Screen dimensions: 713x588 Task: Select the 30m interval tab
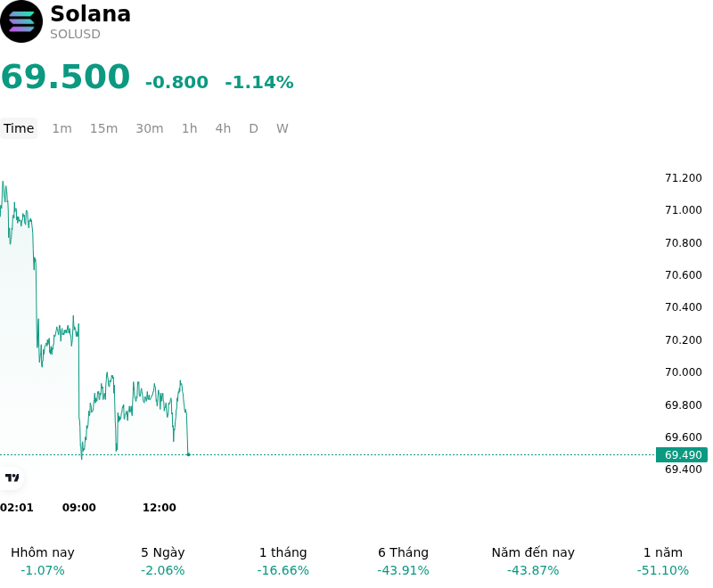[x=150, y=128]
